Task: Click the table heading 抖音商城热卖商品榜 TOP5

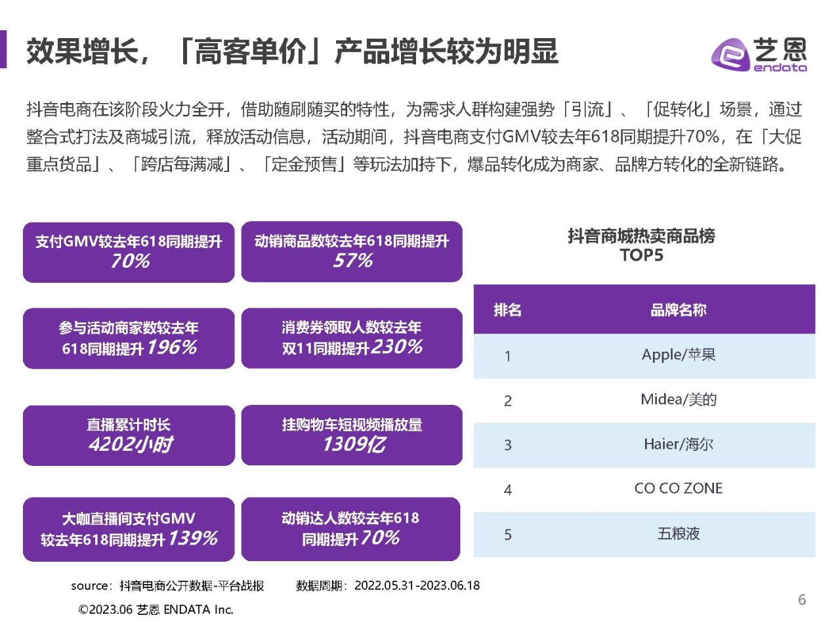Action: (x=642, y=245)
